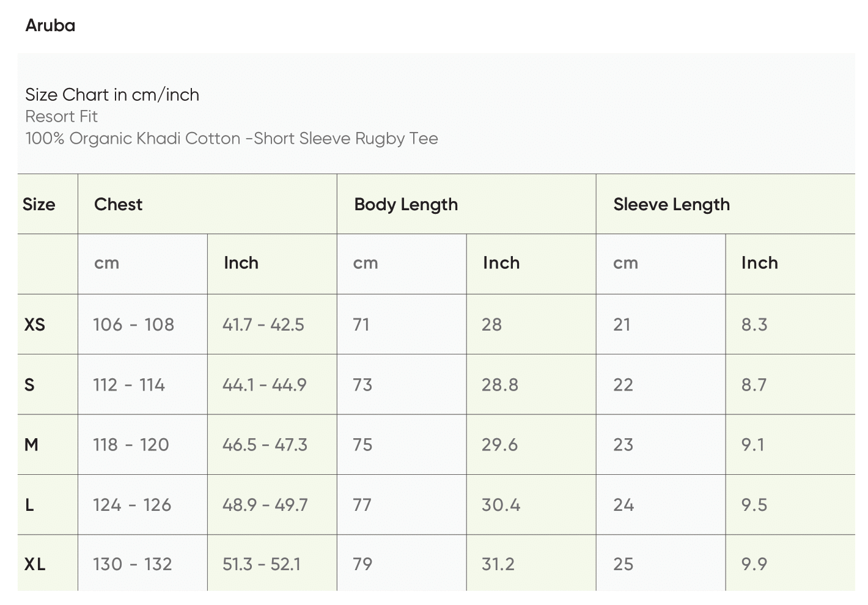Select the XL size row label
Image resolution: width=868 pixels, height=605 pixels.
35,564
